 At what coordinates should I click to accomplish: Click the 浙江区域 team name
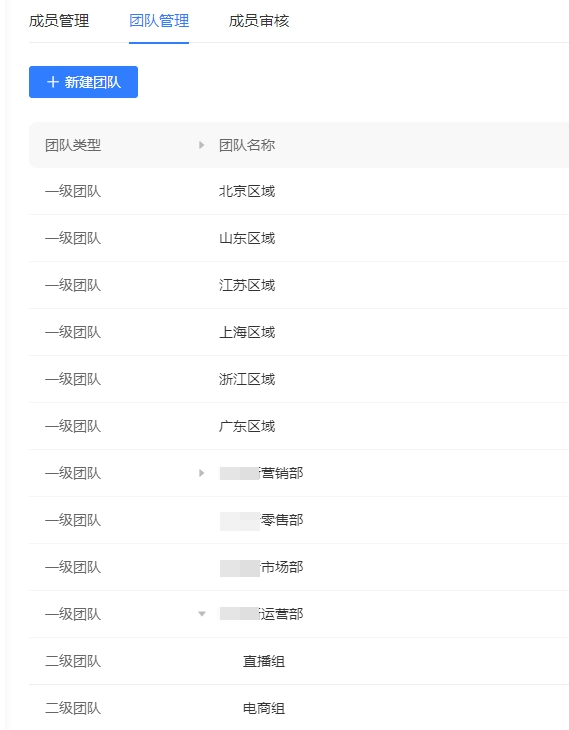tap(247, 379)
